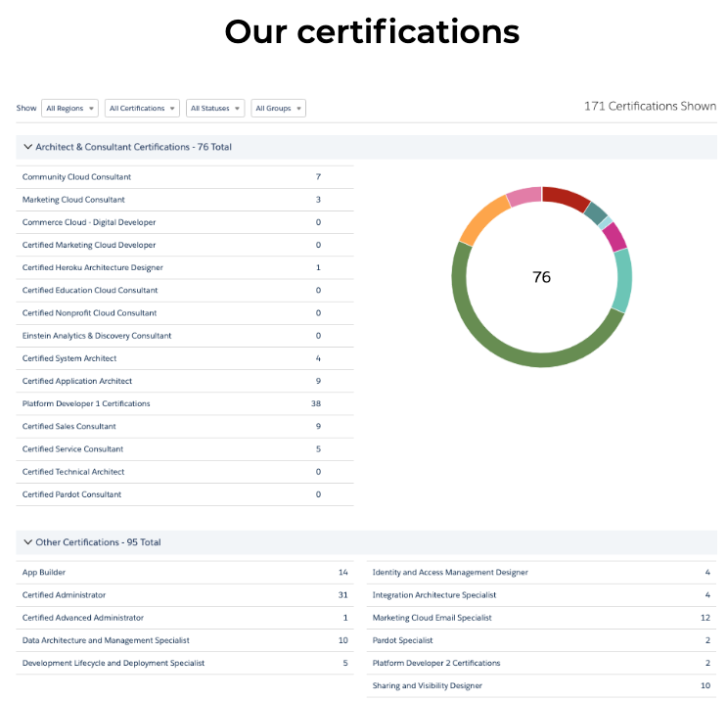Select Certified Service Consultant row

click(185, 449)
